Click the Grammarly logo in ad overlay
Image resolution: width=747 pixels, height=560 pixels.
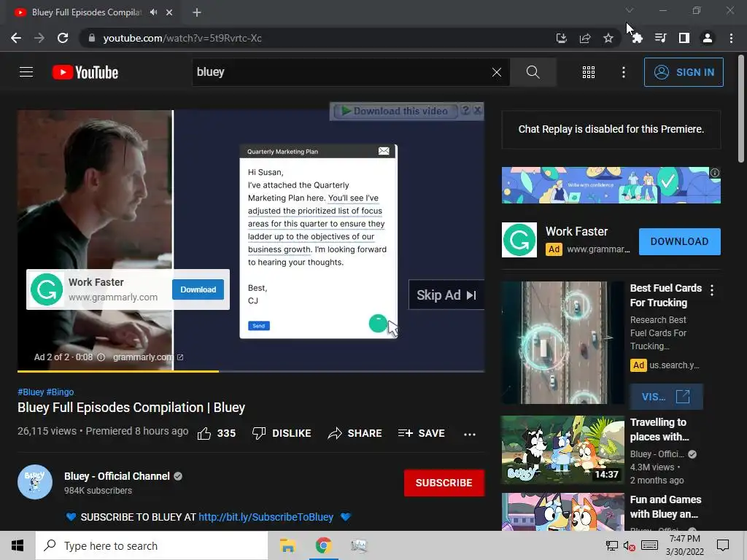47,289
